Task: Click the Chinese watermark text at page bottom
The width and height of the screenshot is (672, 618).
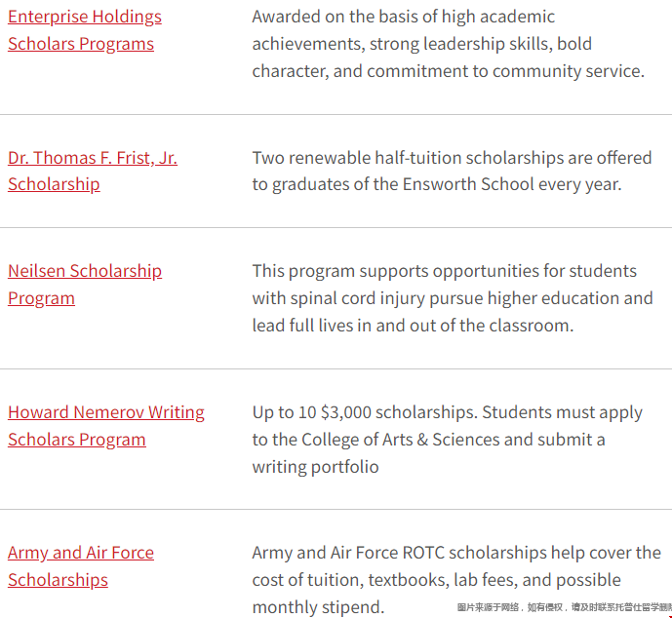Action: coord(565,607)
